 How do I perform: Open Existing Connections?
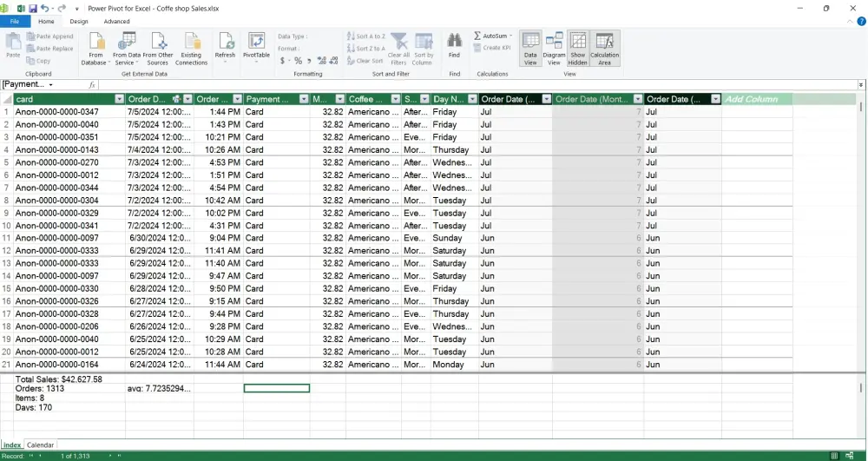pos(192,49)
